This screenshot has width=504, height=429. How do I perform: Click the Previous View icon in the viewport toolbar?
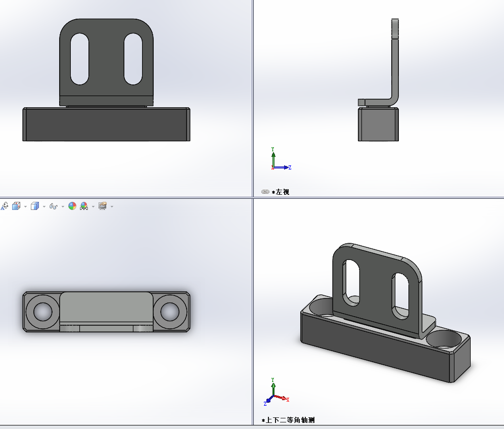(x=5, y=206)
